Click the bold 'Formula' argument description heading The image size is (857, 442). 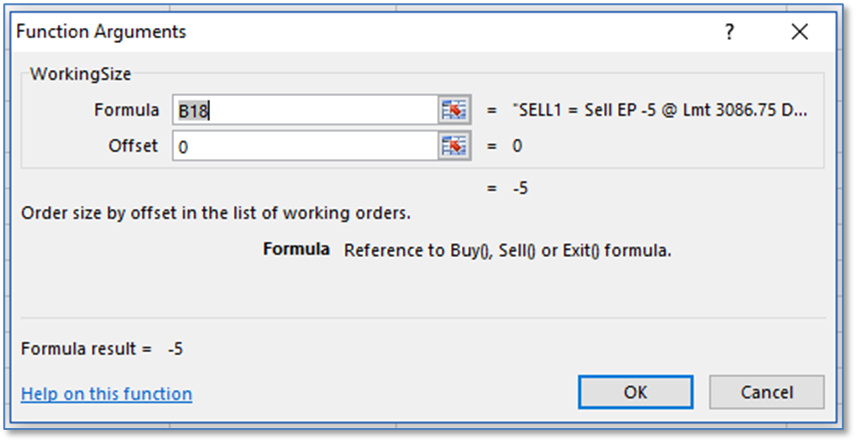[x=296, y=249]
